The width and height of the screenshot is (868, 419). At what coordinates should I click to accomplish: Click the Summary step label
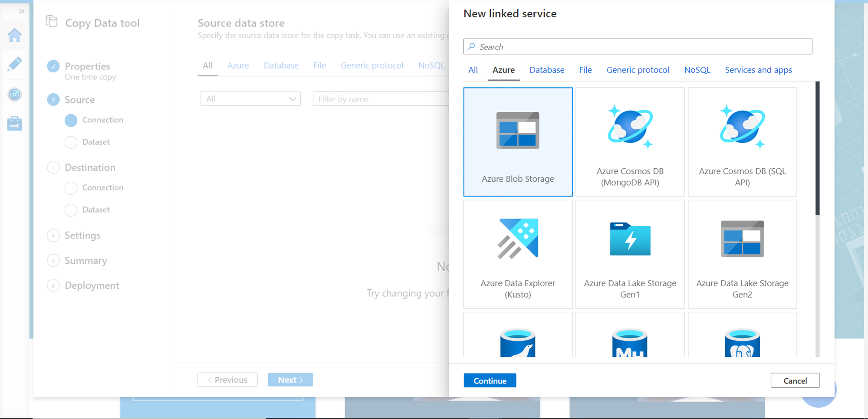(85, 261)
